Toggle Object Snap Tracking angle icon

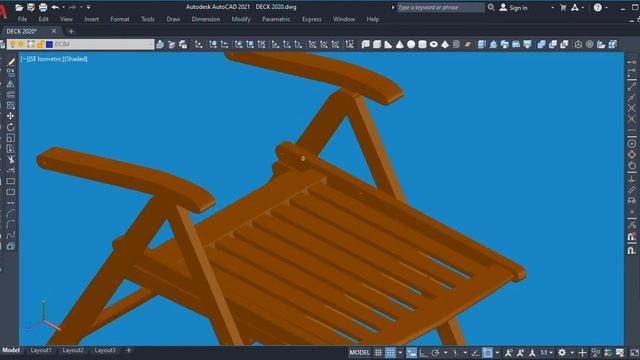point(476,353)
